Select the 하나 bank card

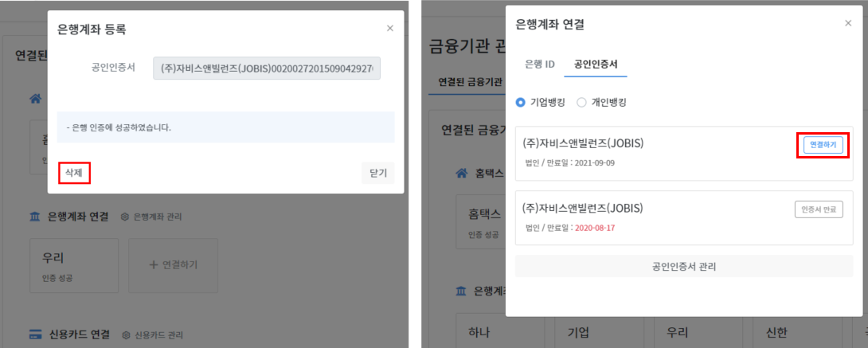point(500,330)
